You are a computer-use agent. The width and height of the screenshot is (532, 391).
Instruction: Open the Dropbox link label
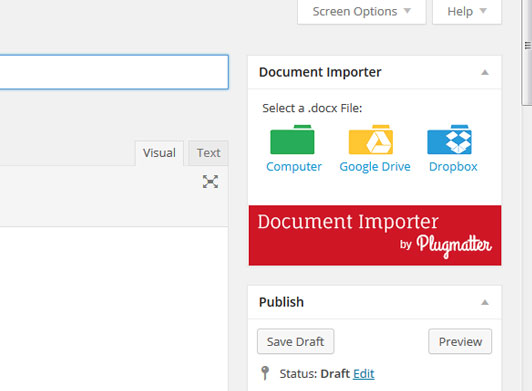point(453,167)
